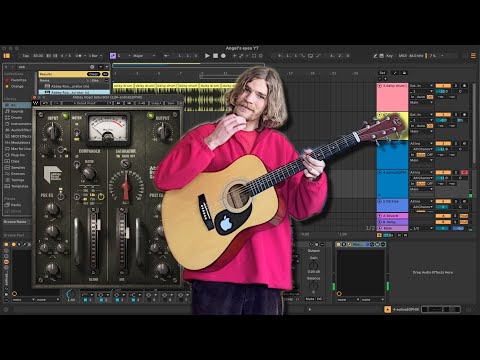Viewport: 480px width, 360px height.
Task: Select the DB Kick track header
Action: click(x=392, y=205)
